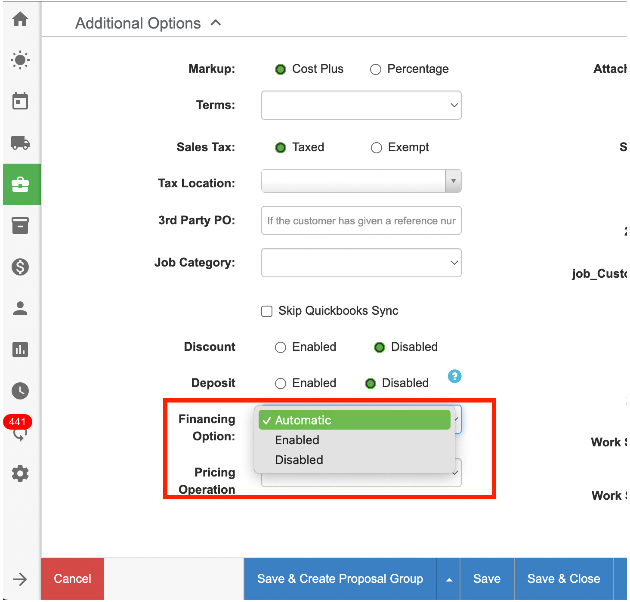
Task: Click the red Cancel button
Action: [x=72, y=579]
